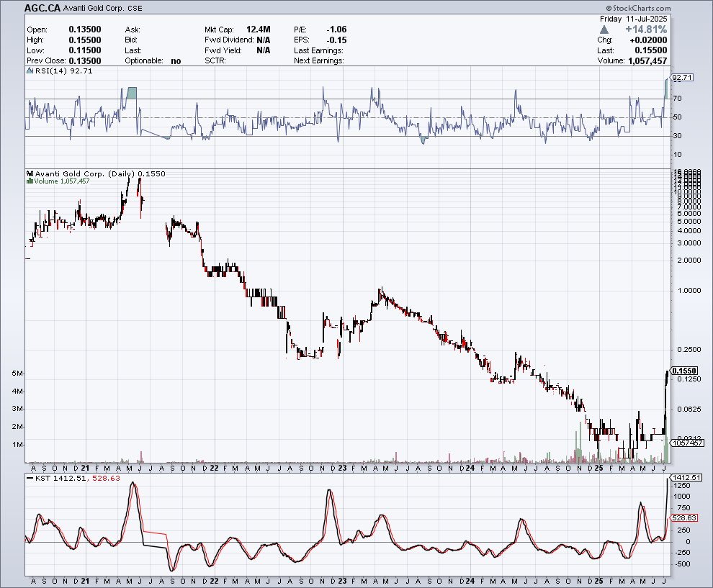Click the Last Earnings: label

(x=319, y=50)
